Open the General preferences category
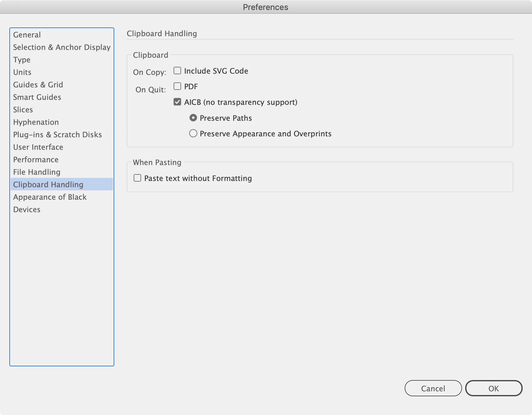Screen dimensions: 532x415 tap(62, 35)
